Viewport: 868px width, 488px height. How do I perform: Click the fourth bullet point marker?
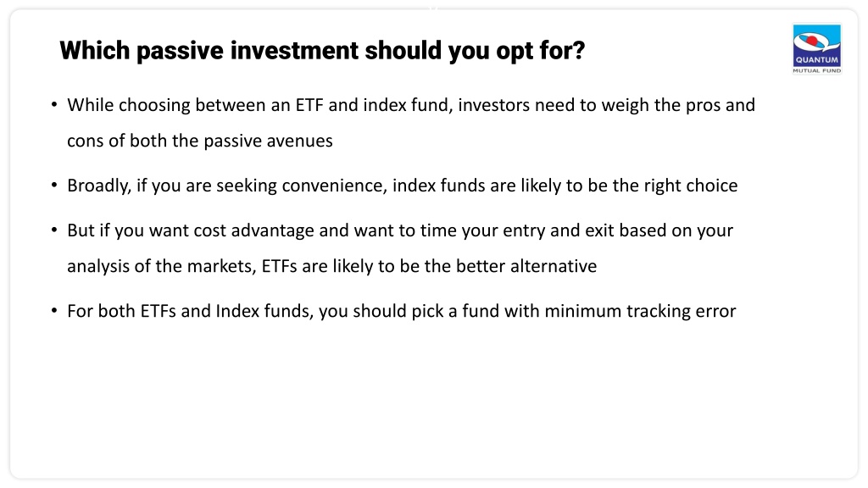click(x=54, y=310)
